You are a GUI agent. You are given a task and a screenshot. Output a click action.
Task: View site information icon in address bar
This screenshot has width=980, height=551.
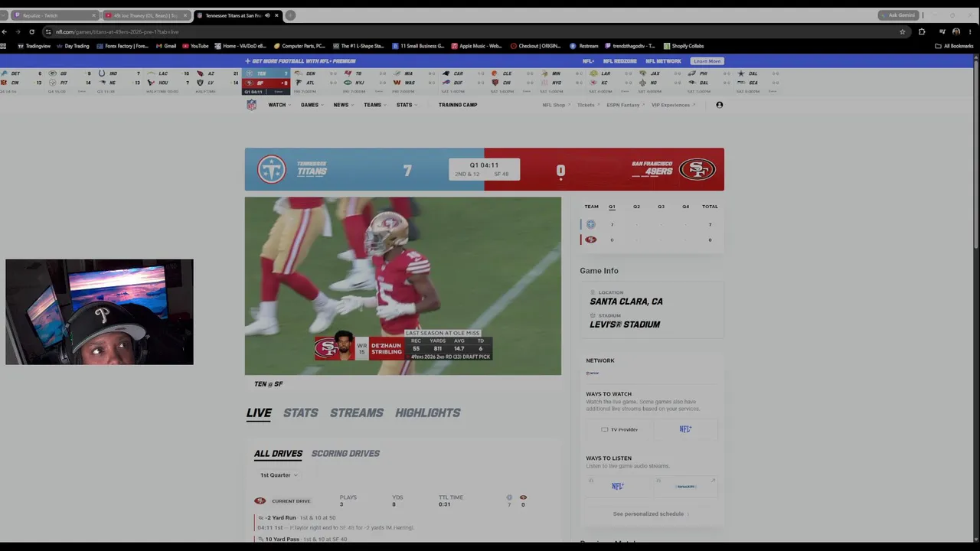pos(48,31)
